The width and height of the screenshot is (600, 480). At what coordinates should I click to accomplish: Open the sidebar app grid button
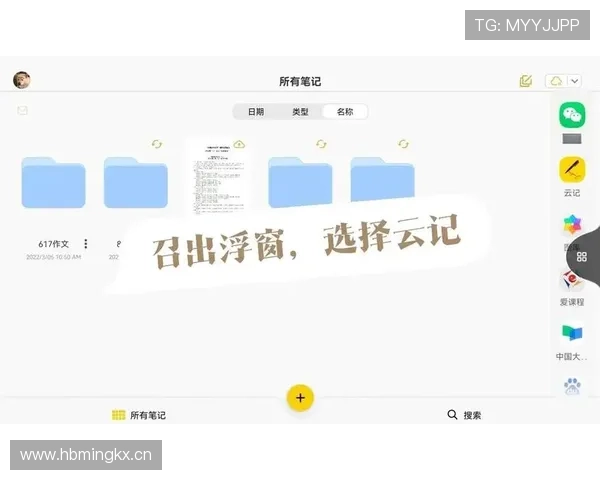[582, 257]
